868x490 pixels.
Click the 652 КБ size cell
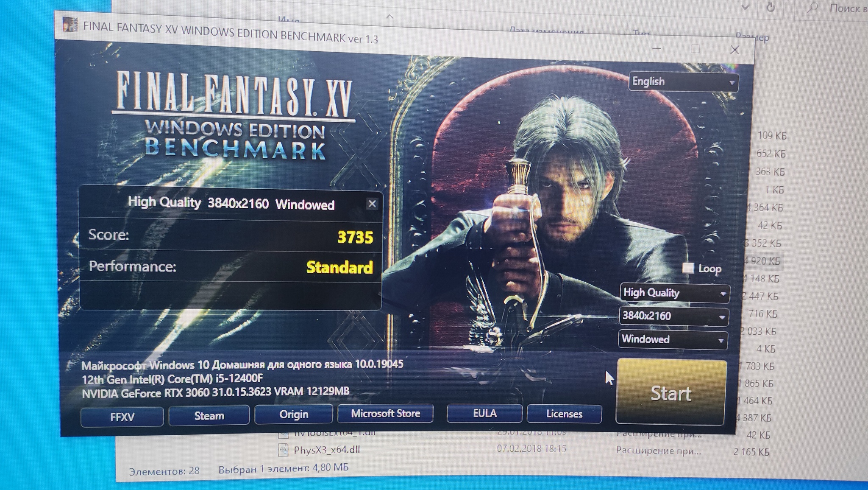pyautogui.click(x=771, y=154)
